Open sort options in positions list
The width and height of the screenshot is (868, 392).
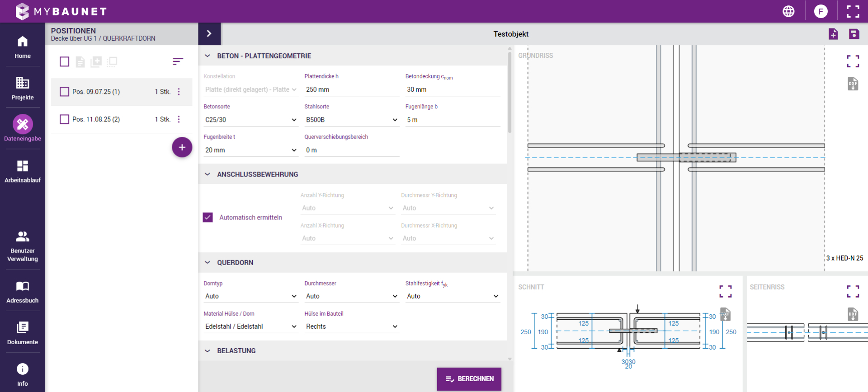178,61
